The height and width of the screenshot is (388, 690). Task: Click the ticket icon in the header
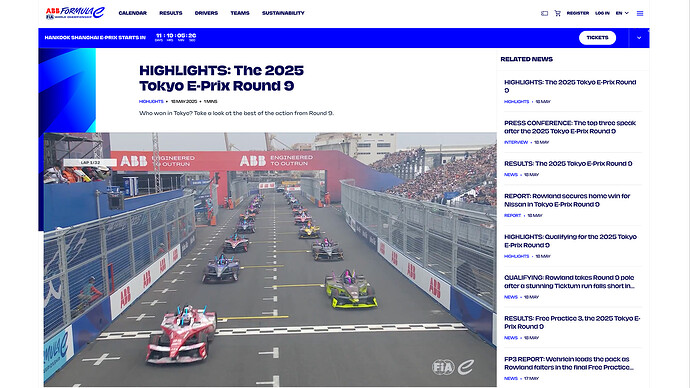click(544, 13)
